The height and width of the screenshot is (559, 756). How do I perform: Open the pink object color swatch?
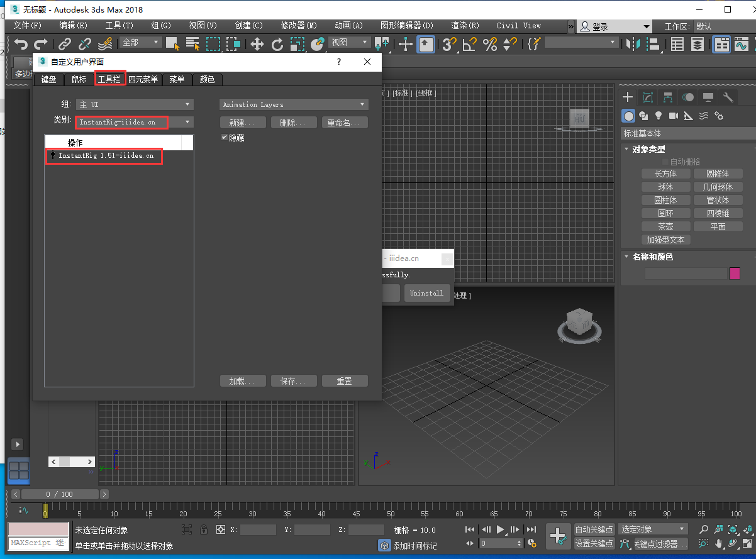pos(735,274)
